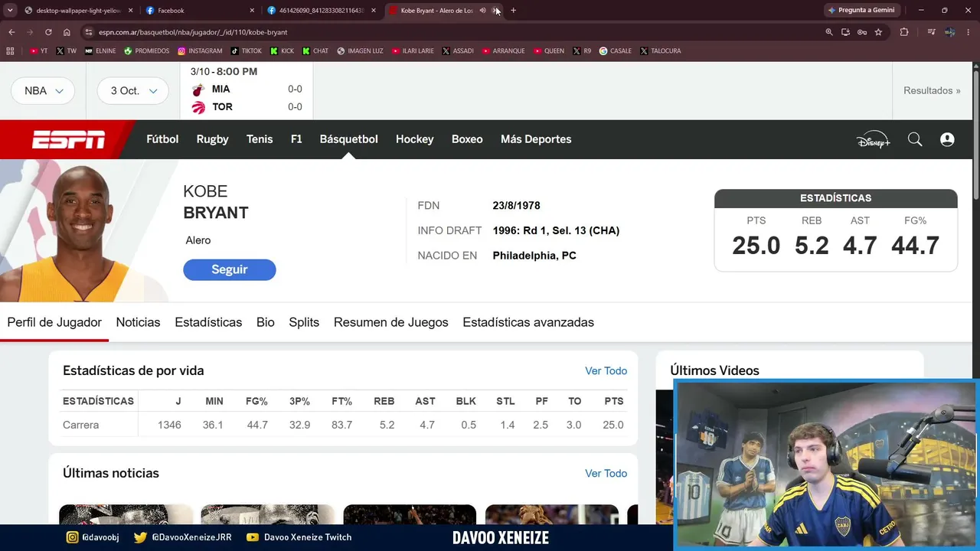Close the desktop-wallpaper tab
The width and height of the screenshot is (980, 551).
tap(130, 11)
